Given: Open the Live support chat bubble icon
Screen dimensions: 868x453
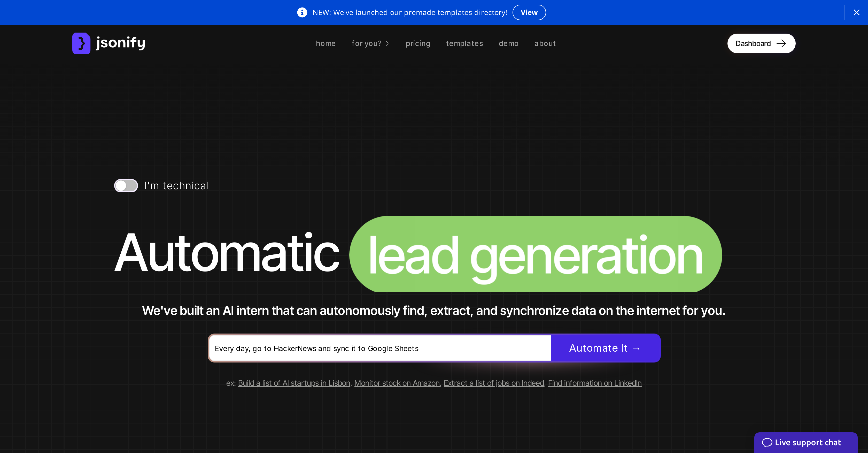Looking at the screenshot, I should tap(768, 442).
